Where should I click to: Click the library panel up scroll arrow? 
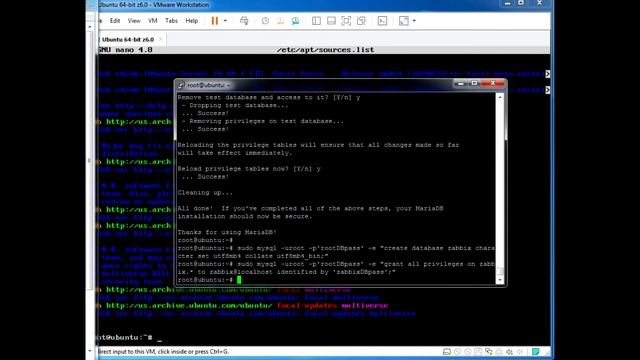(90, 27)
